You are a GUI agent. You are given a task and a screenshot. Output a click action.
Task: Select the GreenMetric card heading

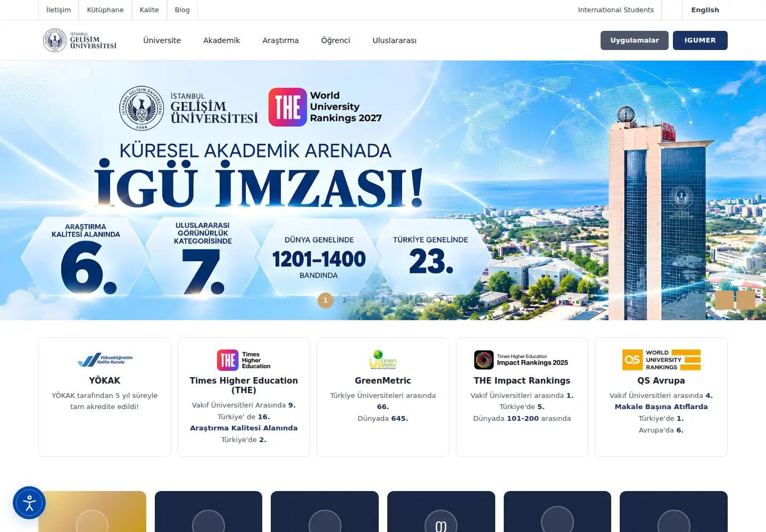pyautogui.click(x=383, y=380)
